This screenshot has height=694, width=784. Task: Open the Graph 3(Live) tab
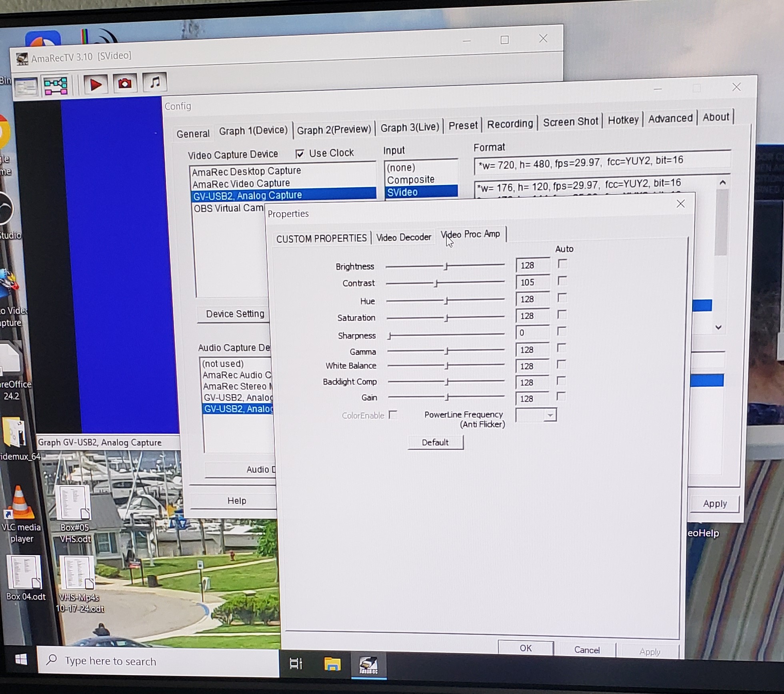point(410,128)
